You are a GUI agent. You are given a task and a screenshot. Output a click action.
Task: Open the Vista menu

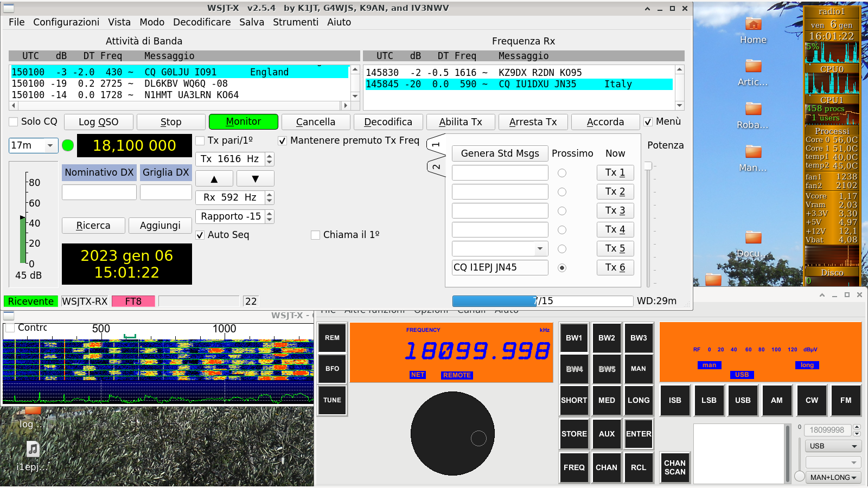(x=119, y=22)
